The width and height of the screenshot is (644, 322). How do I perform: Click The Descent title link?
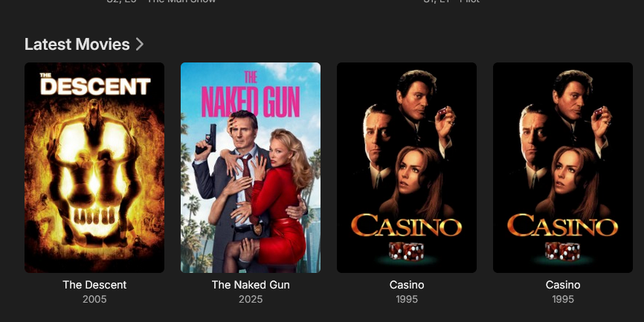(94, 285)
